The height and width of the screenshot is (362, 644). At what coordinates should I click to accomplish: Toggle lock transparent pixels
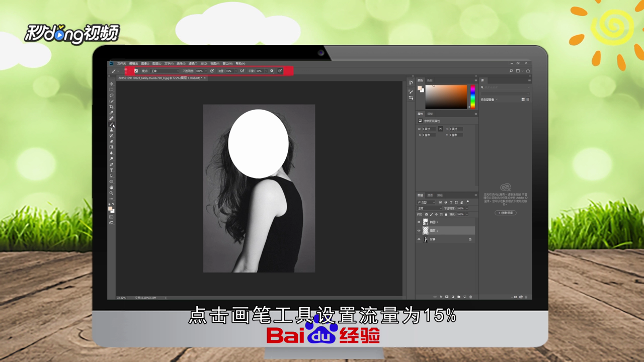(x=427, y=214)
